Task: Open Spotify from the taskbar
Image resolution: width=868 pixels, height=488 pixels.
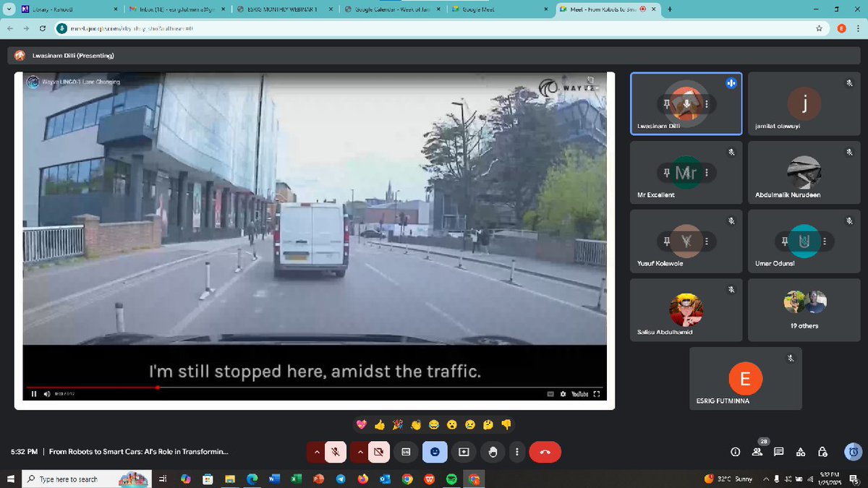Action: click(451, 479)
